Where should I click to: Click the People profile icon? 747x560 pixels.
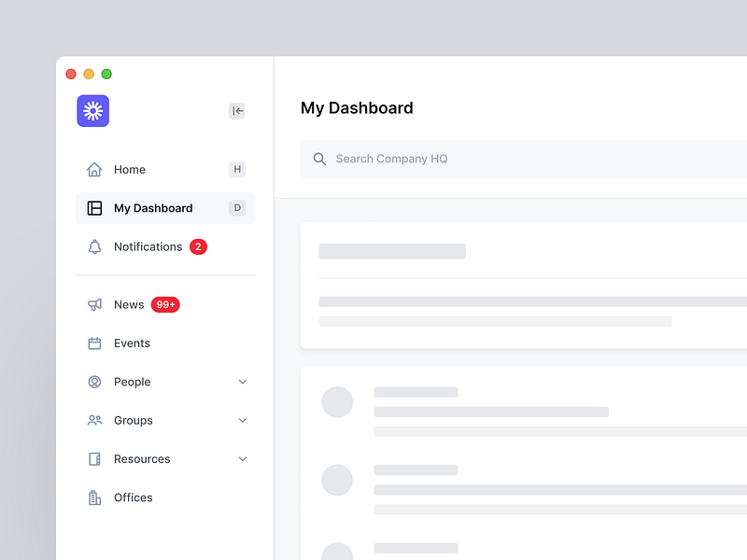pyautogui.click(x=93, y=382)
